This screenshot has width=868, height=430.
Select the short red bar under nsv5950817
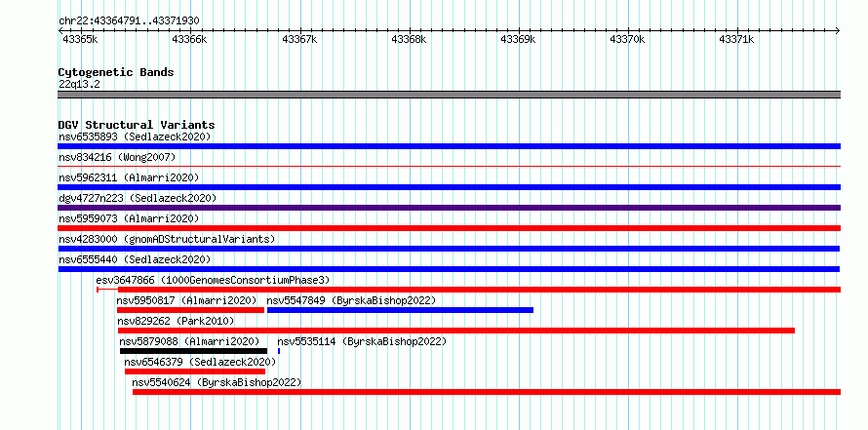tap(190, 310)
